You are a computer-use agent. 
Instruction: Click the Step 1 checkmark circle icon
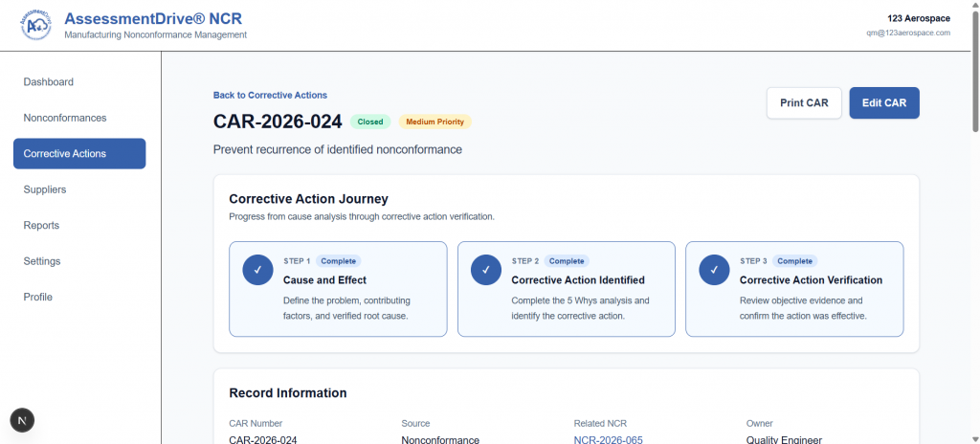pyautogui.click(x=257, y=270)
